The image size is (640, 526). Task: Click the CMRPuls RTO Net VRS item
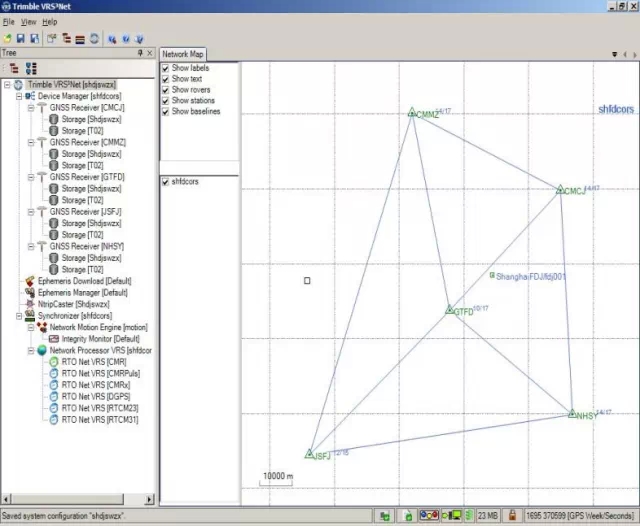click(100, 374)
